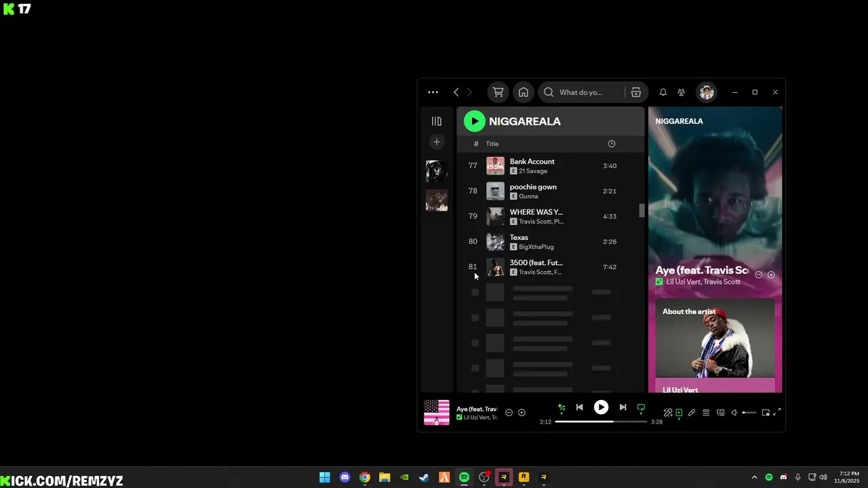Click now-playing album art in player bar

click(x=437, y=412)
